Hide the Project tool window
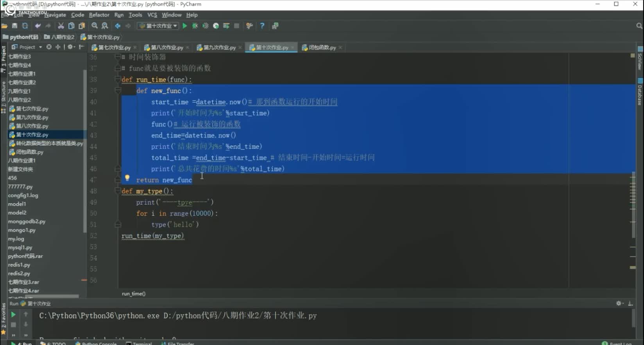 tap(81, 47)
